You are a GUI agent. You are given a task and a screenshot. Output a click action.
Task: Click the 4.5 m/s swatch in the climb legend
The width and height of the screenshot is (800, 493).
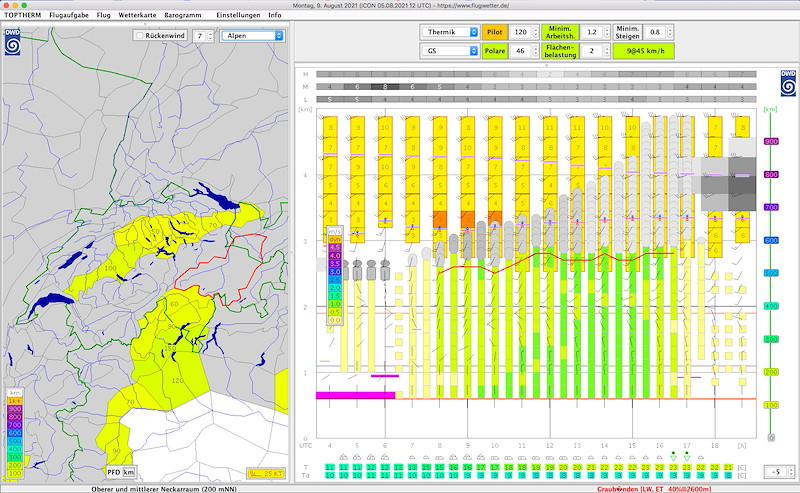tap(334, 247)
